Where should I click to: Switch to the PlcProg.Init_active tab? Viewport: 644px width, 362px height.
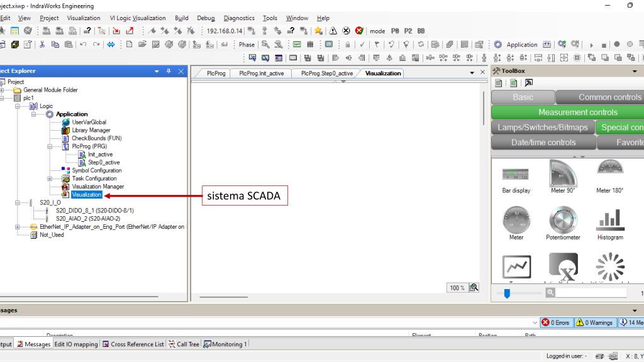[261, 74]
